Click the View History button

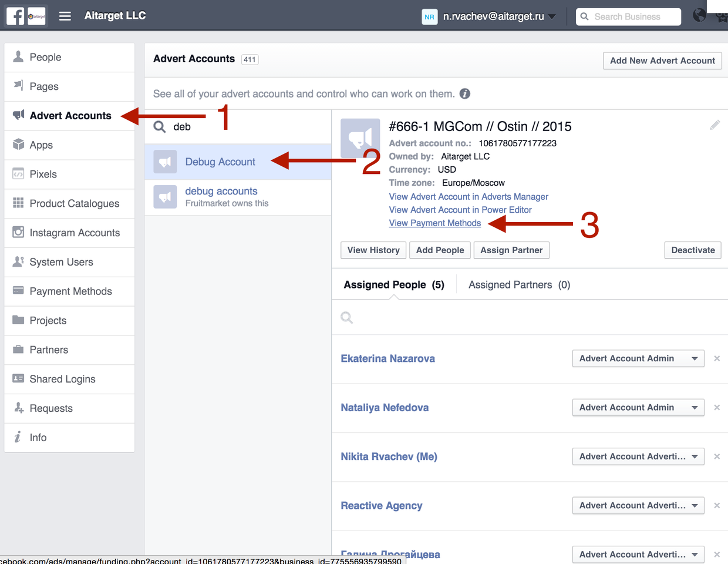[373, 250]
